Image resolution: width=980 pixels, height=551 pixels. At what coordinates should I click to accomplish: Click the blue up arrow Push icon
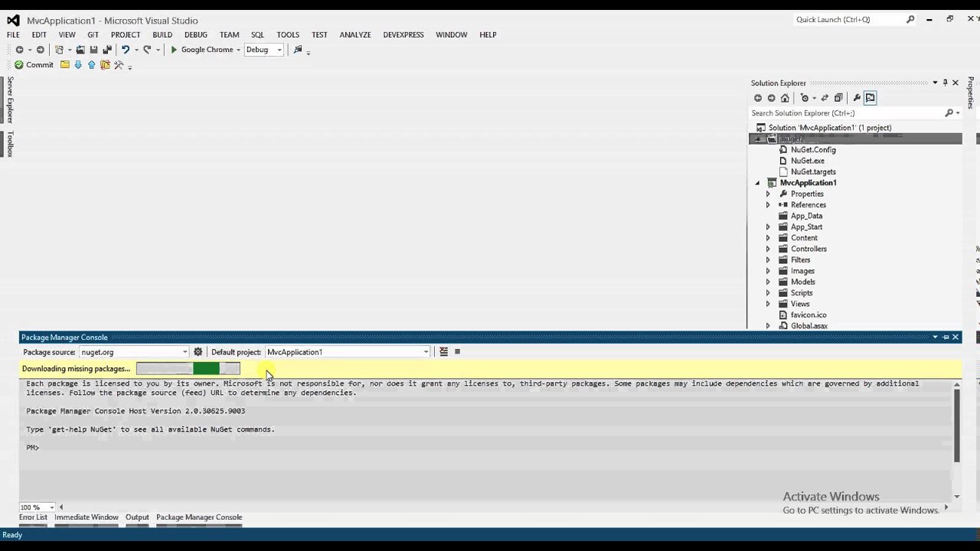[x=91, y=65]
